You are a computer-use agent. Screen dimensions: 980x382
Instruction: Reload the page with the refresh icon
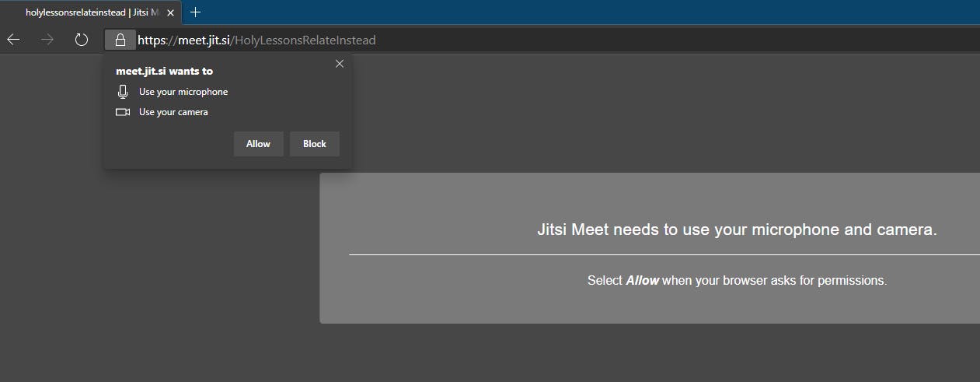[82, 40]
